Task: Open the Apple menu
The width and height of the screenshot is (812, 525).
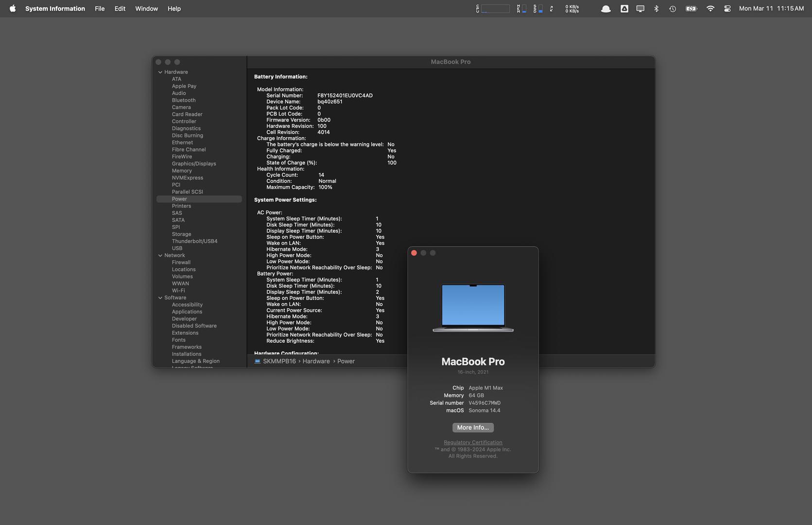Action: (13, 8)
